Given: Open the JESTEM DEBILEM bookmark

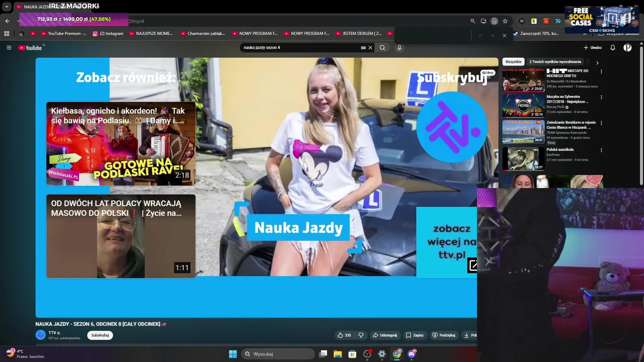Looking at the screenshot, I should click(x=358, y=34).
